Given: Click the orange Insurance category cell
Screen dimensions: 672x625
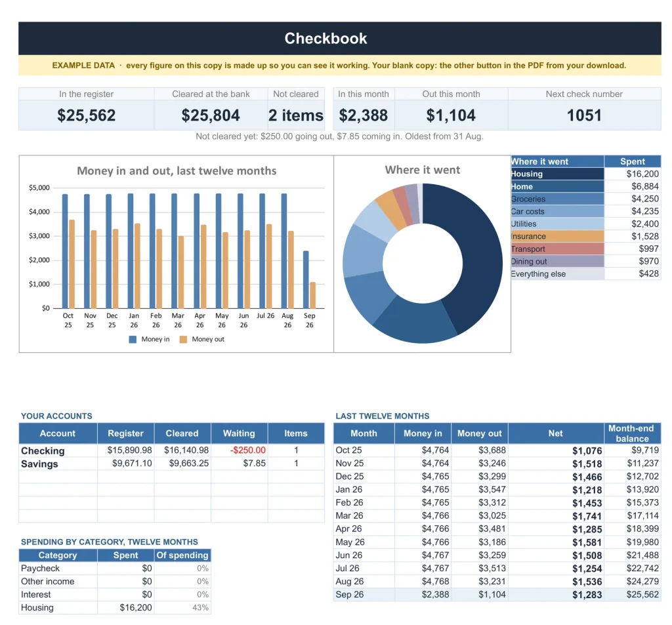Looking at the screenshot, I should pos(557,236).
